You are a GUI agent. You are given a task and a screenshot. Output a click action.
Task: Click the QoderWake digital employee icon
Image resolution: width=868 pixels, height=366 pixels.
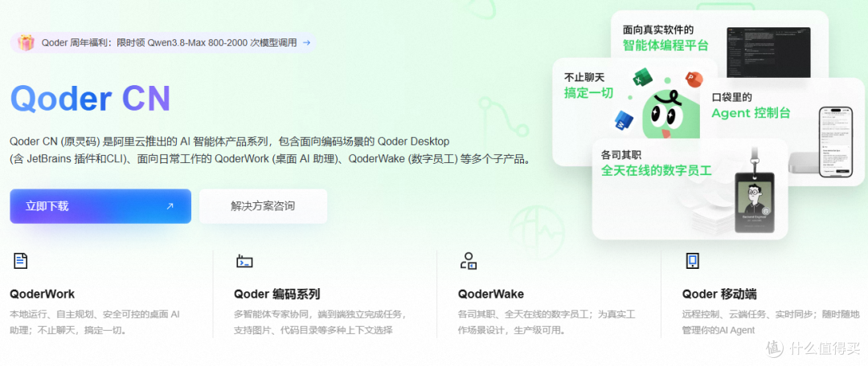pyautogui.click(x=469, y=261)
